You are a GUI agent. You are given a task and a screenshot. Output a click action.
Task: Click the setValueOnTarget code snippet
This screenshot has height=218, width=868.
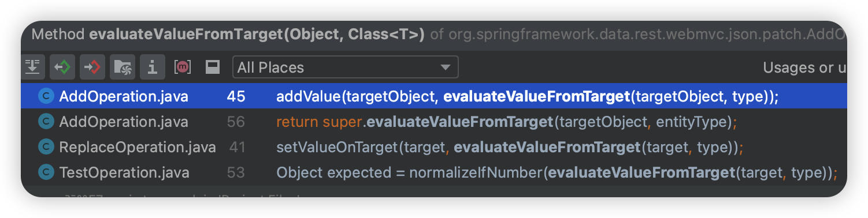tap(509, 147)
